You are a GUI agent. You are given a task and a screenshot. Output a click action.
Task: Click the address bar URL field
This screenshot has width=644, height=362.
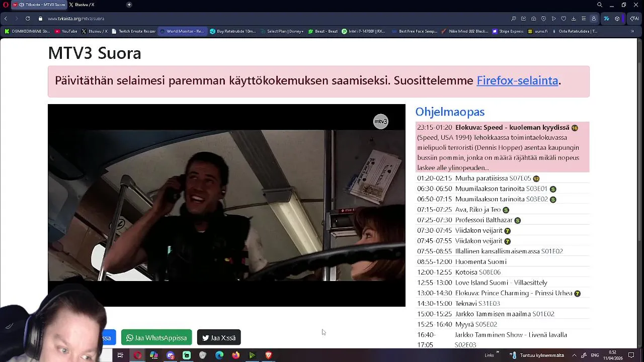point(75,19)
